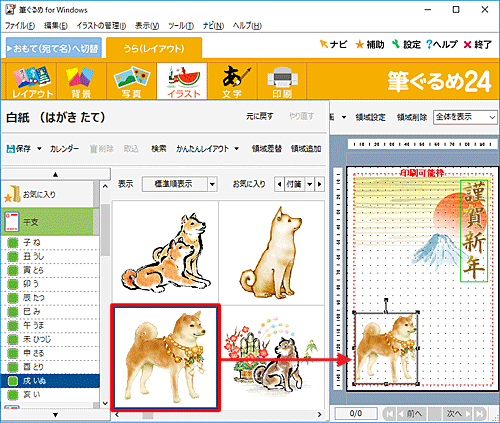Viewport: 500px width, 423px height.
Task: Click the 保存 save icon
Action: click(19, 149)
